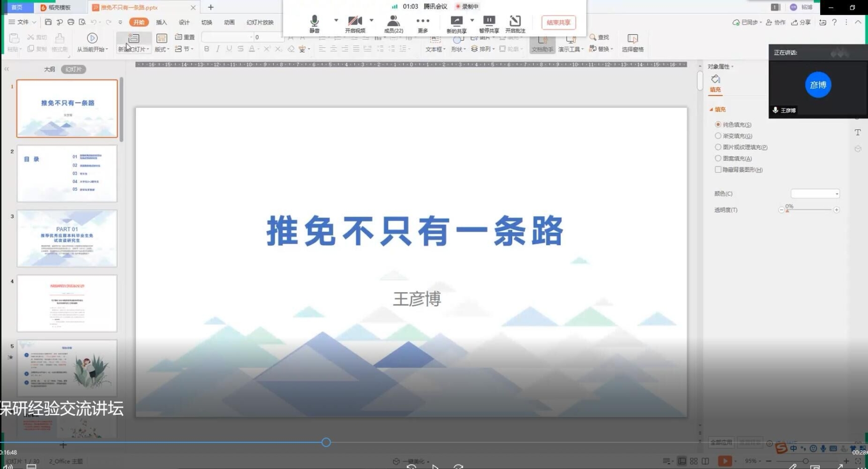The width and height of the screenshot is (868, 469).
Task: Check the 隐藏背景图形 checkbox
Action: click(718, 170)
